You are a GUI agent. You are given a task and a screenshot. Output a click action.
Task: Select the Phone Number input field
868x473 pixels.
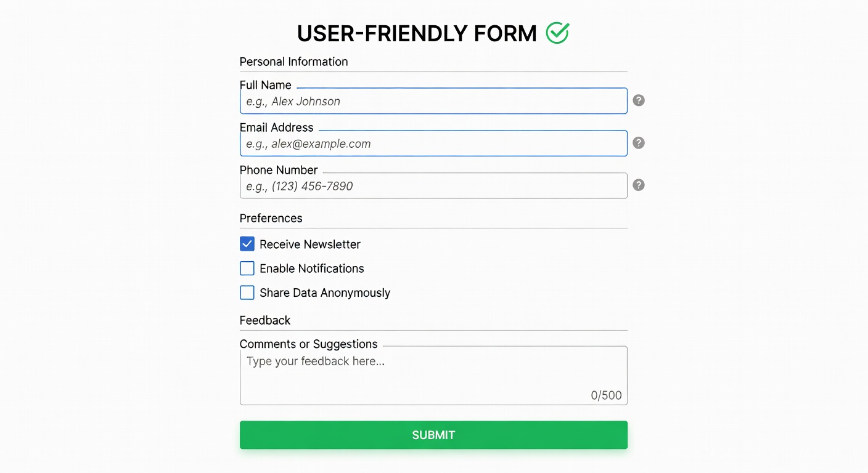pyautogui.click(x=433, y=186)
